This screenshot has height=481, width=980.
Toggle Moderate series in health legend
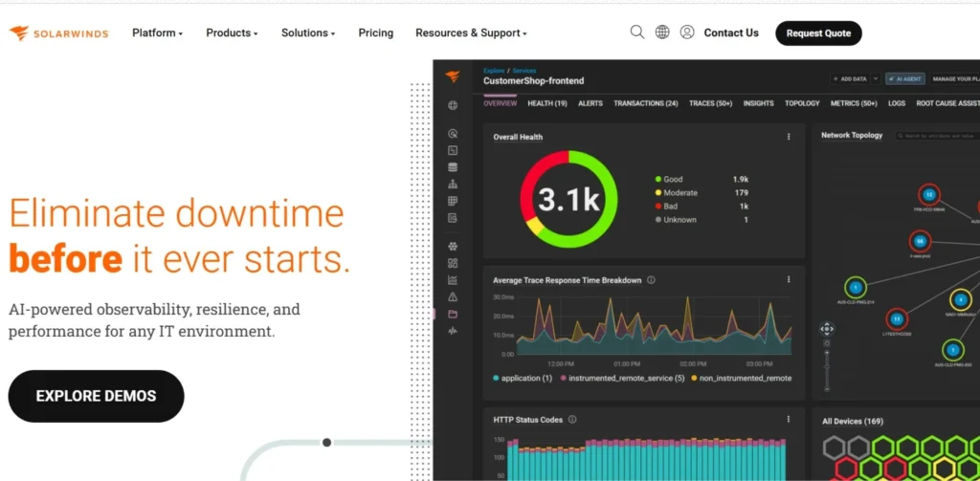click(676, 193)
